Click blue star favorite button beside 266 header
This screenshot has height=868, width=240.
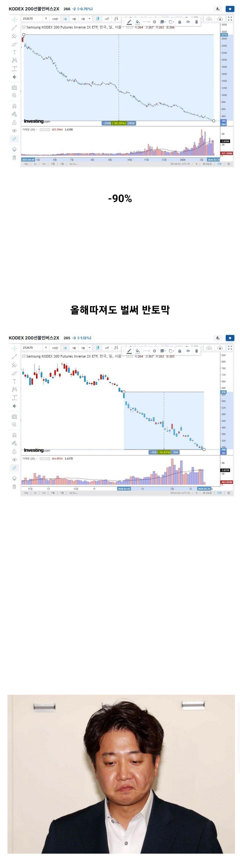pos(230,9)
